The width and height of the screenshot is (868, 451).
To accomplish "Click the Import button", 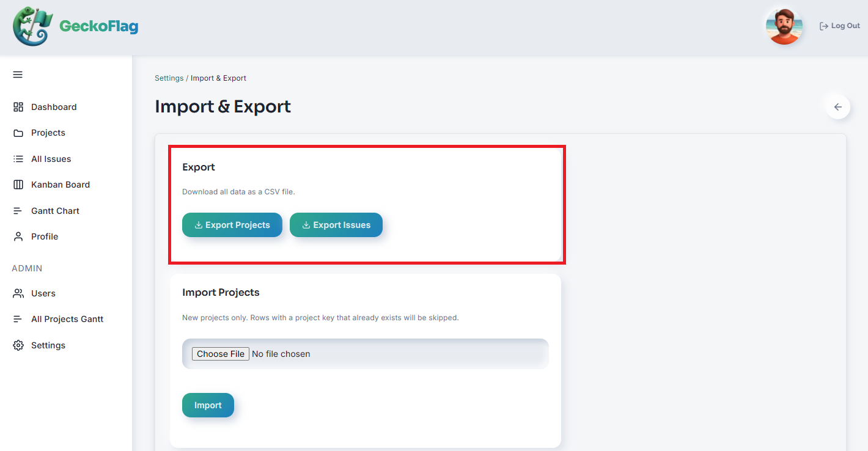I will [x=208, y=405].
